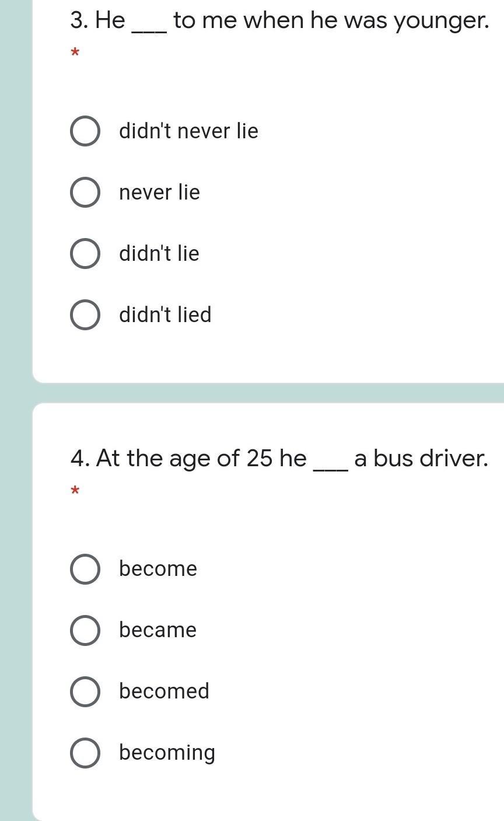Click the "become" answer label text
The height and width of the screenshot is (821, 504).
click(x=158, y=569)
